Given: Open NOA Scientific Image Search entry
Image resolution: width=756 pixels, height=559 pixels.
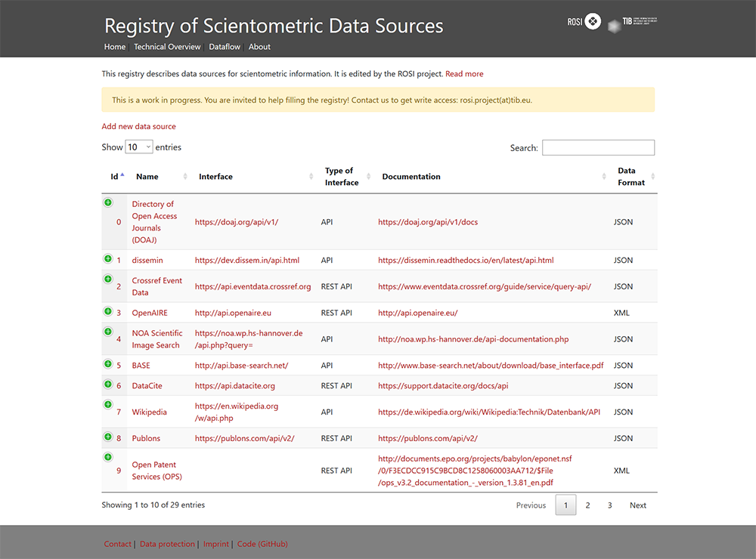Looking at the screenshot, I should tap(157, 339).
